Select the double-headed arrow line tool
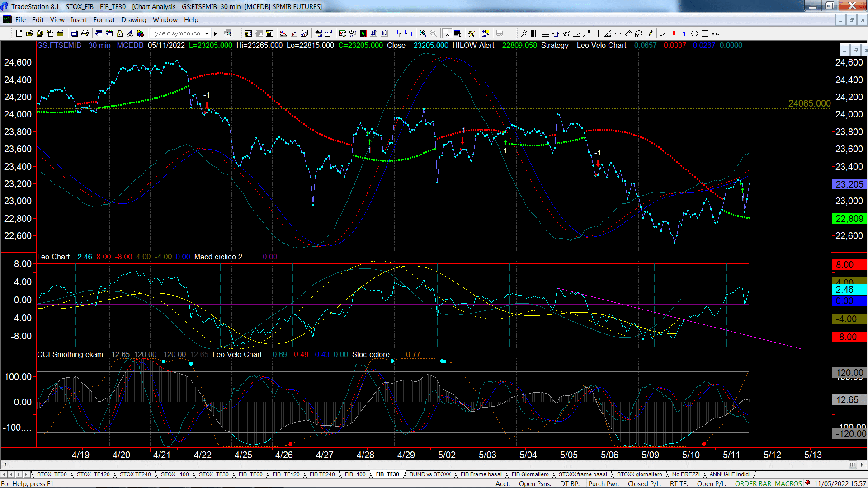The image size is (868, 488). [x=618, y=33]
